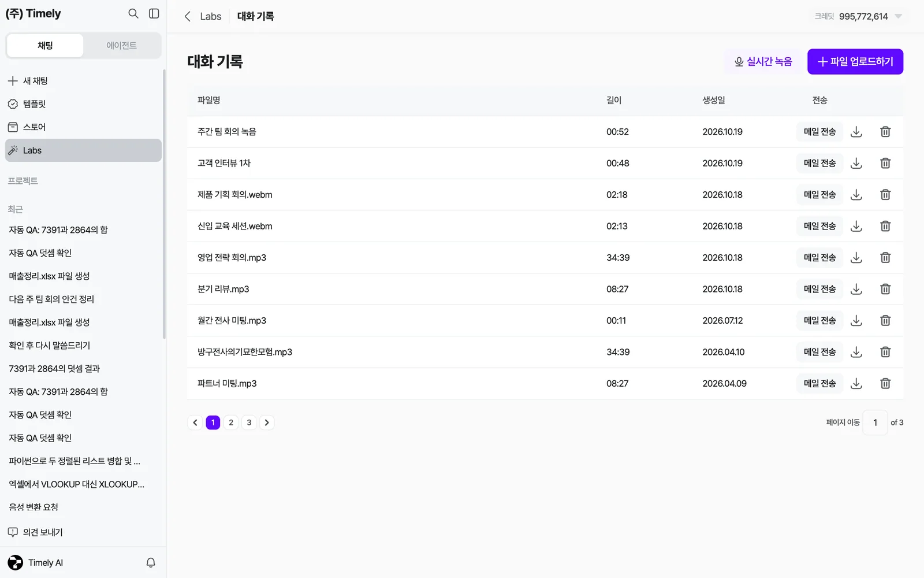Open 템플릿 in the sidebar
The height and width of the screenshot is (578, 924).
coord(83,104)
